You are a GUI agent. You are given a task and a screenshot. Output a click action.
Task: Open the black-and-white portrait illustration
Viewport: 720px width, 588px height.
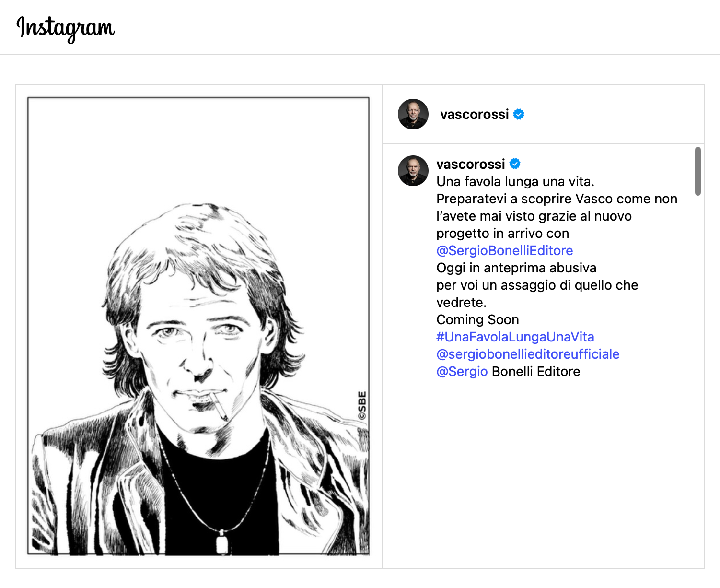[x=198, y=326]
